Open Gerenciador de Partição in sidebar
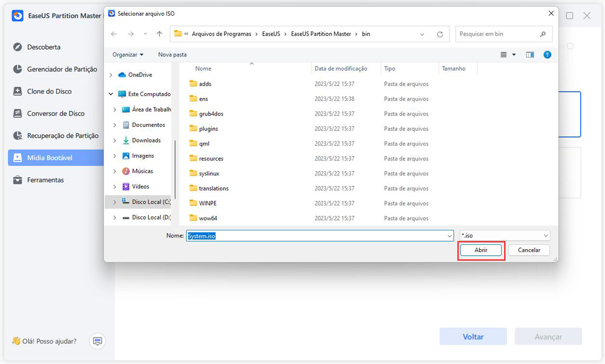 pos(55,69)
